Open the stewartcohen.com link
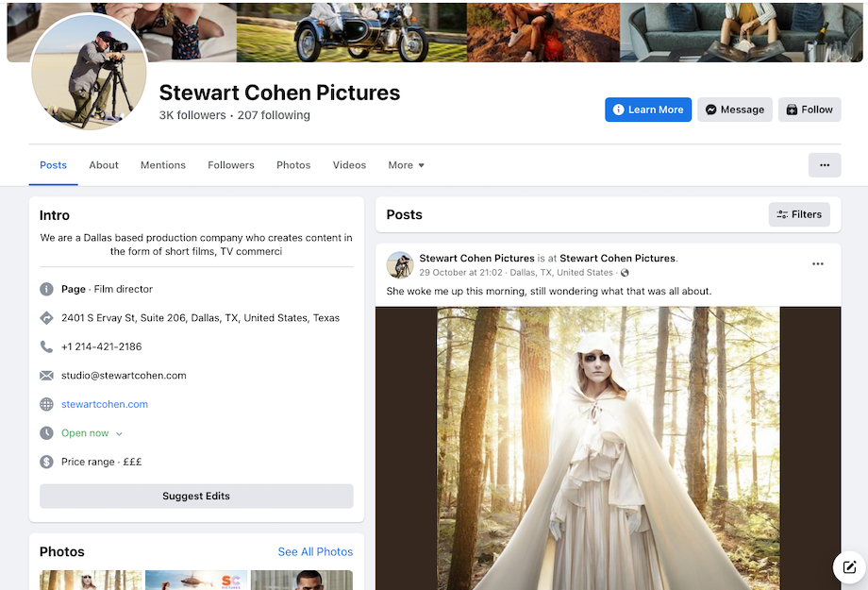 [105, 404]
